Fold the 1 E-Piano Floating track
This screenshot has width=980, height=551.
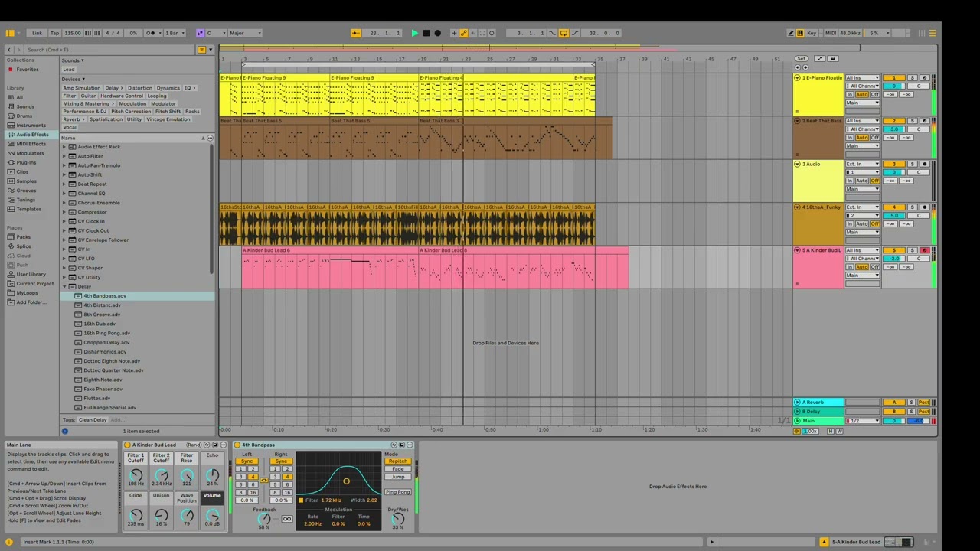click(x=797, y=78)
